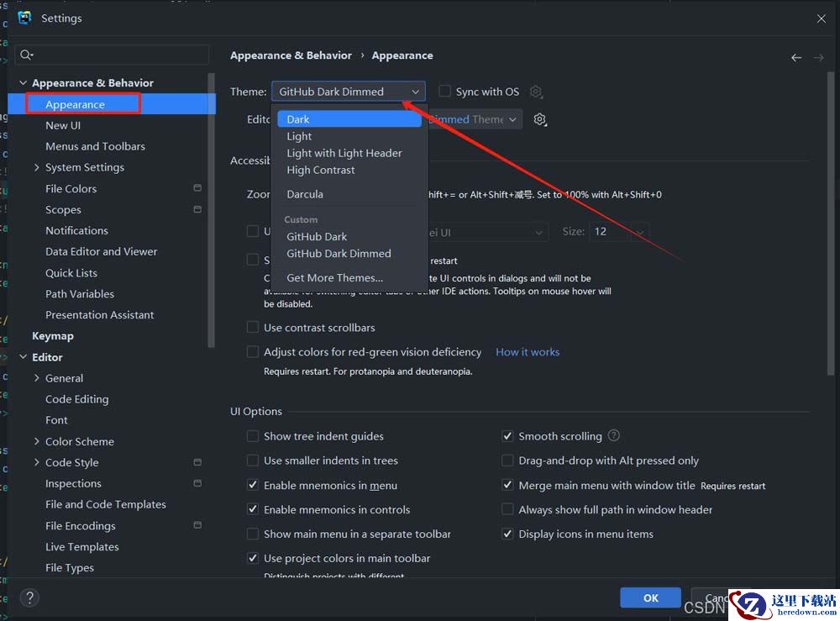Focus the settings search field
The height and width of the screenshot is (621, 840).
(x=113, y=55)
